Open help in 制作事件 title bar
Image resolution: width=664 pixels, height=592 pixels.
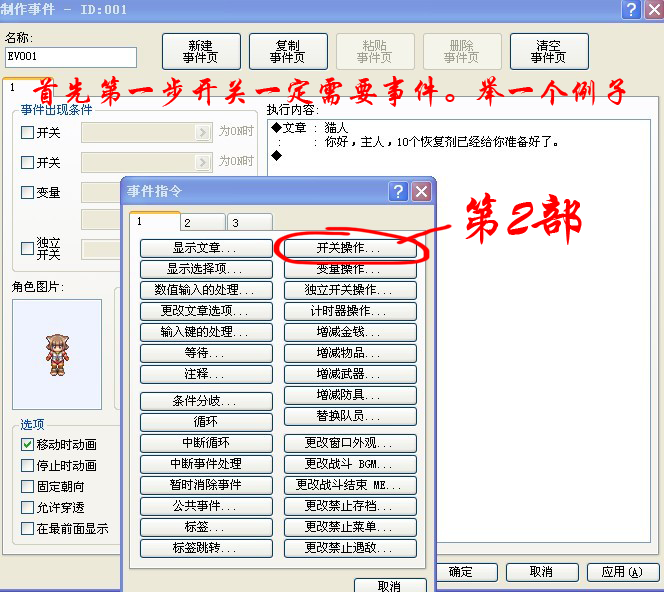click(631, 9)
